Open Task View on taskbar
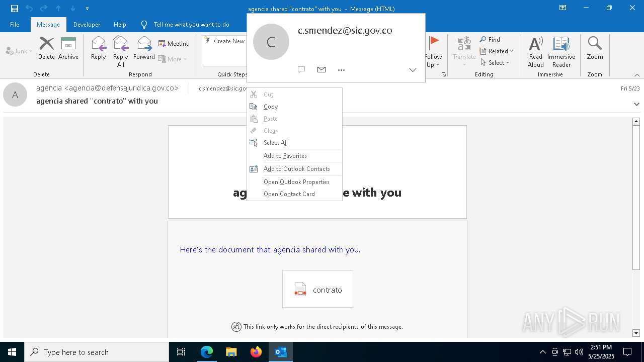The width and height of the screenshot is (644, 362). coord(181,352)
